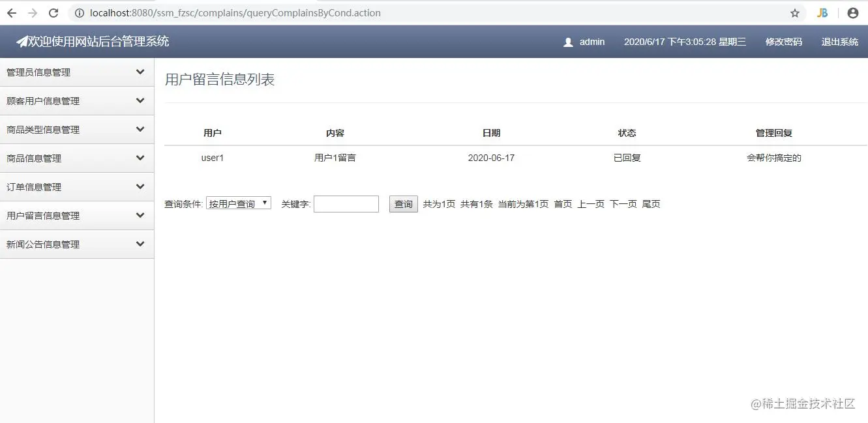Screen dimensions: 868x423
Task: Click the 查询 search button
Action: [404, 204]
